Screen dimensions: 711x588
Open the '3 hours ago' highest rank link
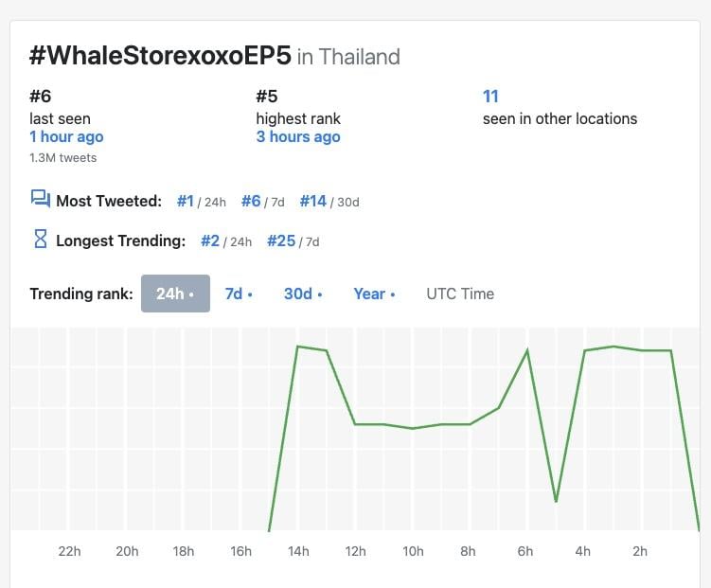click(298, 136)
